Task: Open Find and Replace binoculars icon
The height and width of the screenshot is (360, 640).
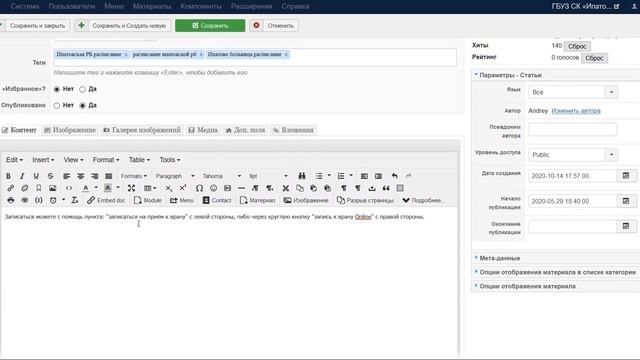Action: (x=302, y=176)
